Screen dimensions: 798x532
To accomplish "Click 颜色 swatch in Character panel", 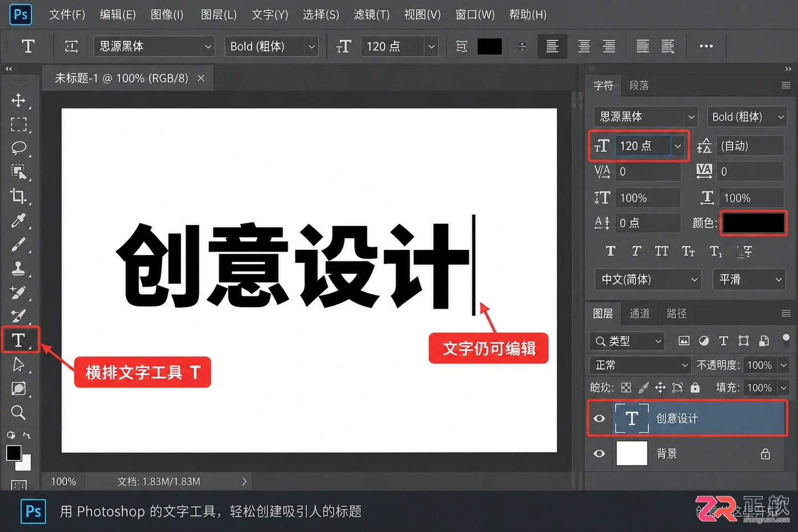I will click(x=753, y=223).
